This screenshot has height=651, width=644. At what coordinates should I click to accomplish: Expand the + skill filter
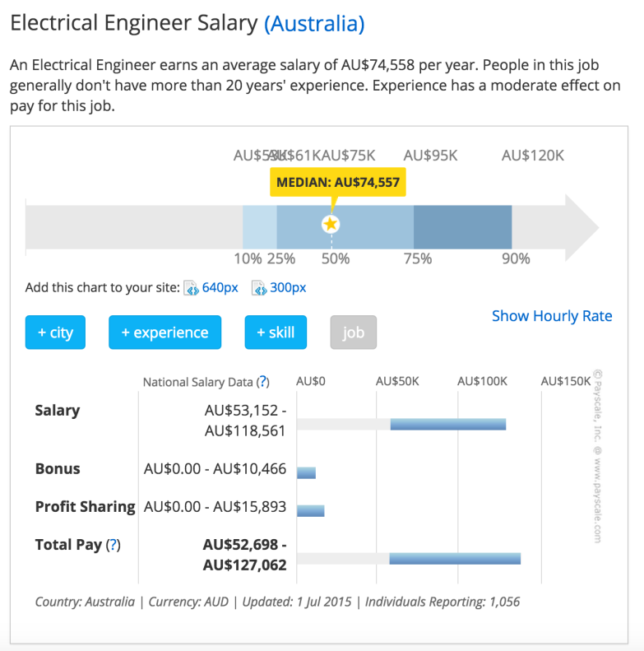pos(276,332)
